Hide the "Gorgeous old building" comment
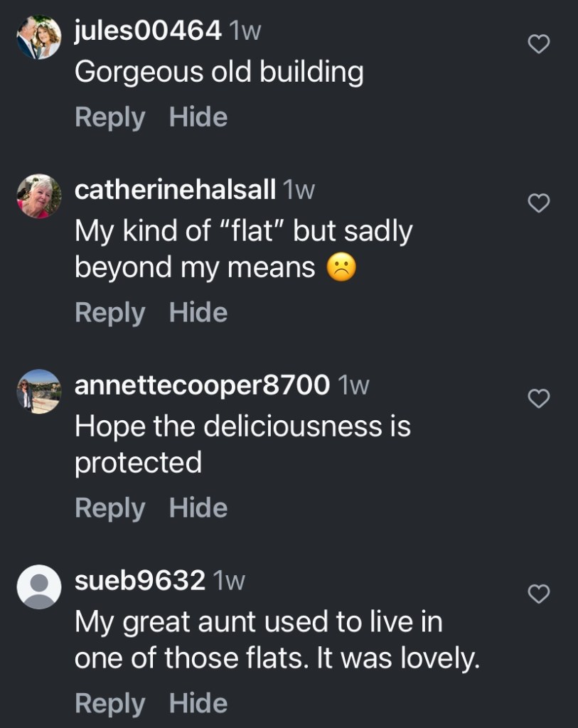 coord(198,117)
